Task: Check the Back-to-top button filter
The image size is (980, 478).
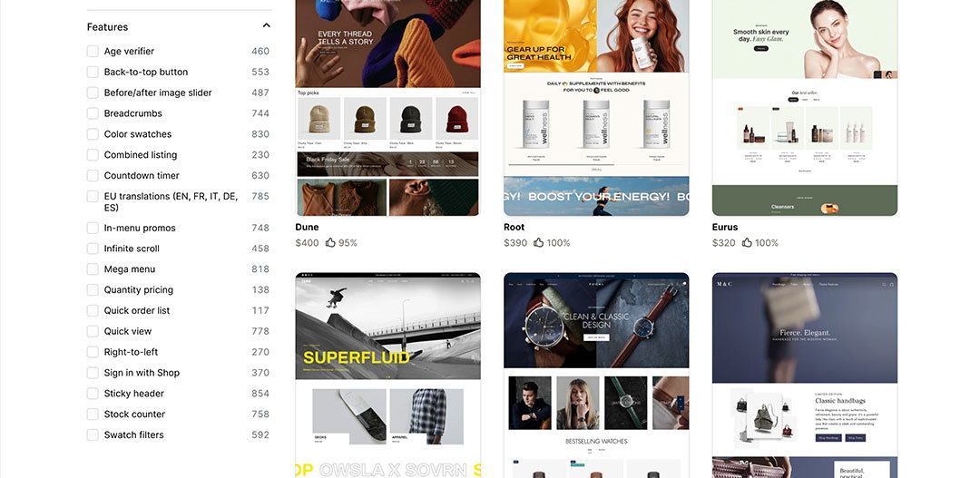Action: tap(93, 72)
